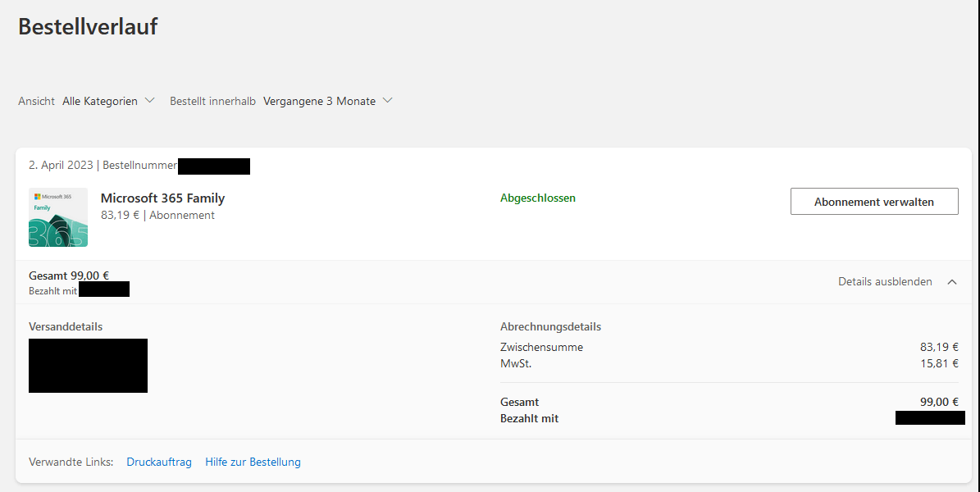The image size is (980, 492).
Task: Click the Verwandte Links label
Action: click(x=71, y=462)
